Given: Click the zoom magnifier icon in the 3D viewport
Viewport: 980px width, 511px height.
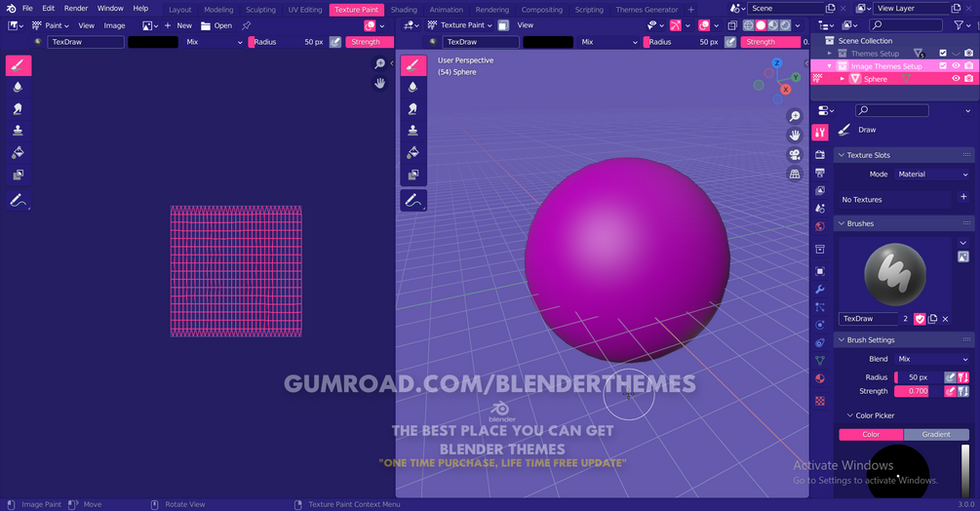Looking at the screenshot, I should tap(795, 116).
